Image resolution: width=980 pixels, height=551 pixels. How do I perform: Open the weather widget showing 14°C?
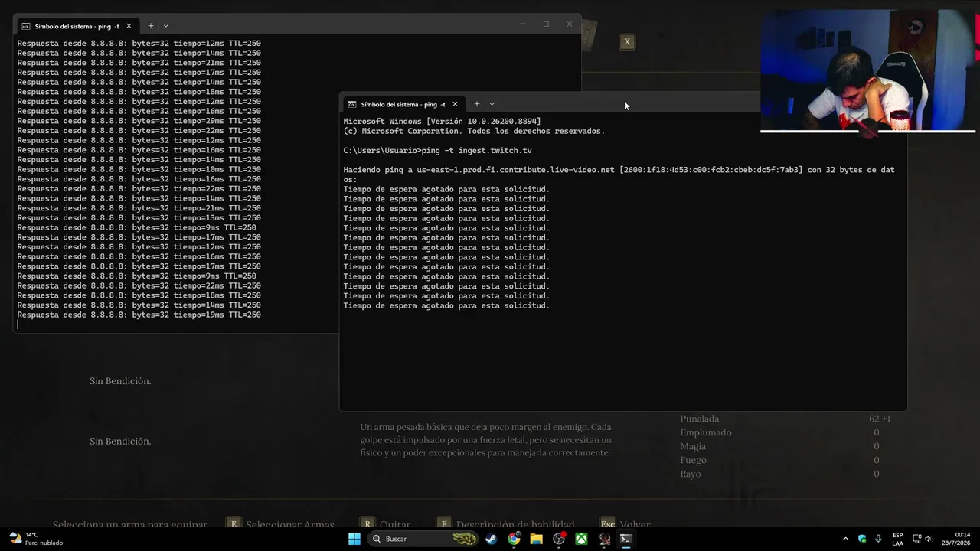tap(36, 539)
